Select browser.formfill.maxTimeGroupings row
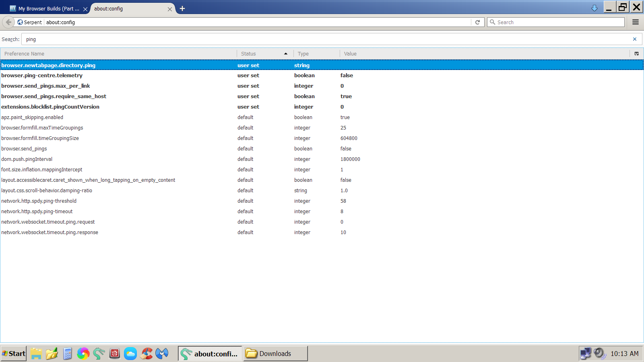The image size is (644, 362). pos(322,128)
